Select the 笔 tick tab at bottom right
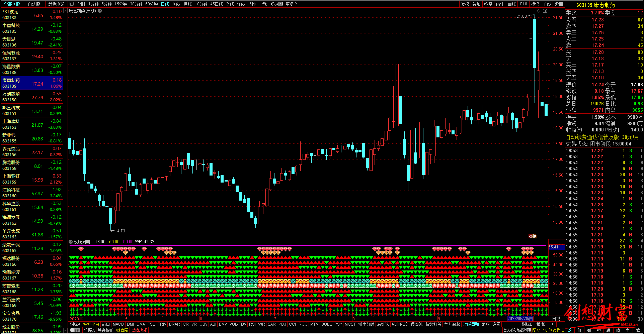Screen dimensions: 644x334 (x=570, y=330)
